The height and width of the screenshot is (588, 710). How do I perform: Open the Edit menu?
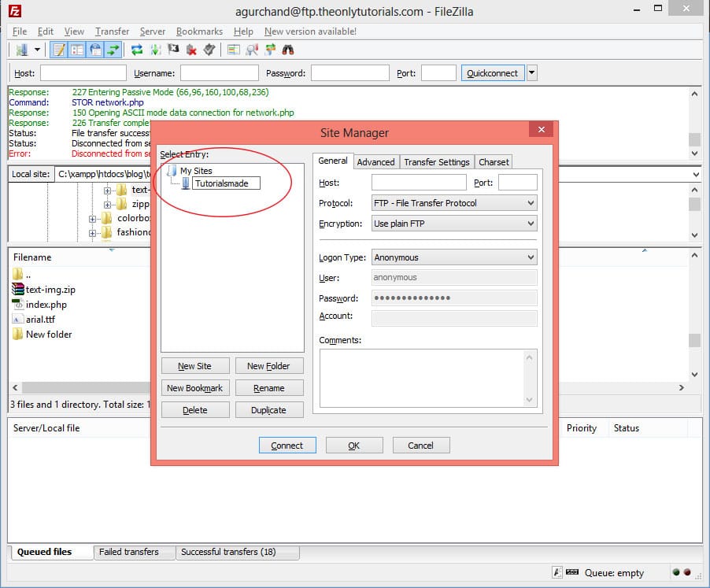(x=46, y=31)
